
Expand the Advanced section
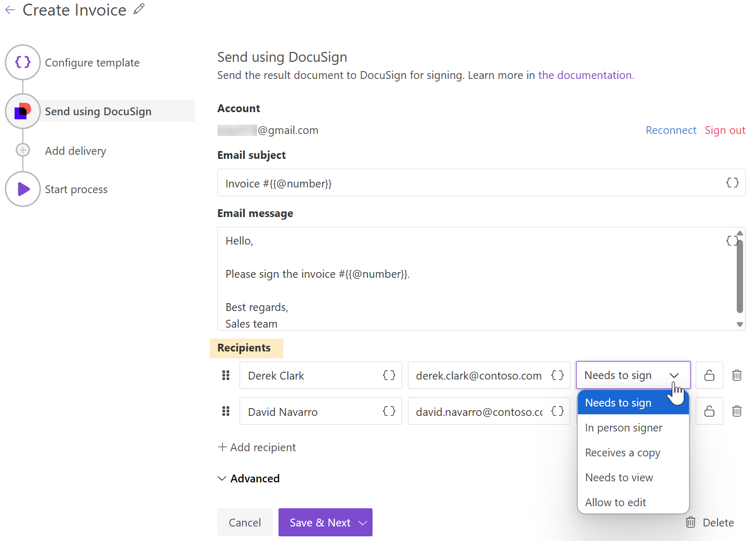(248, 479)
